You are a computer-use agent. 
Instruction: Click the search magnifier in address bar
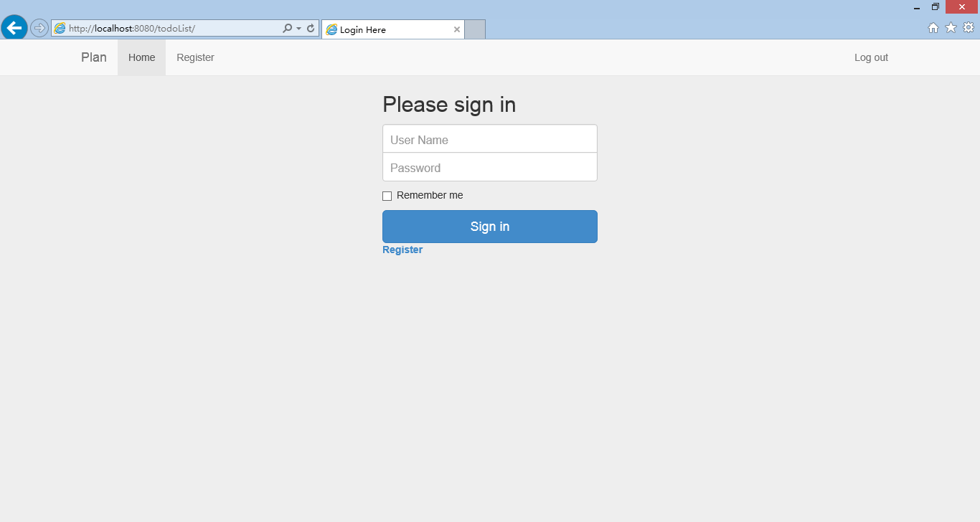pos(288,28)
